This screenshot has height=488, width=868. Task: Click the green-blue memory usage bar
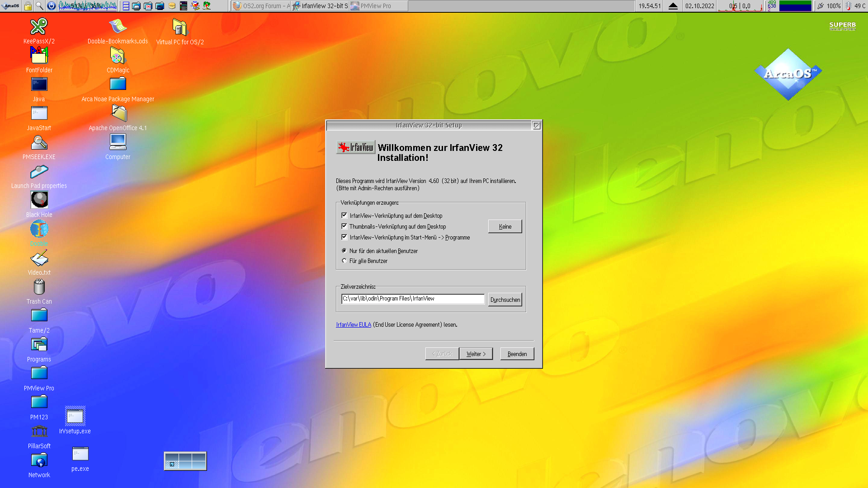(795, 6)
